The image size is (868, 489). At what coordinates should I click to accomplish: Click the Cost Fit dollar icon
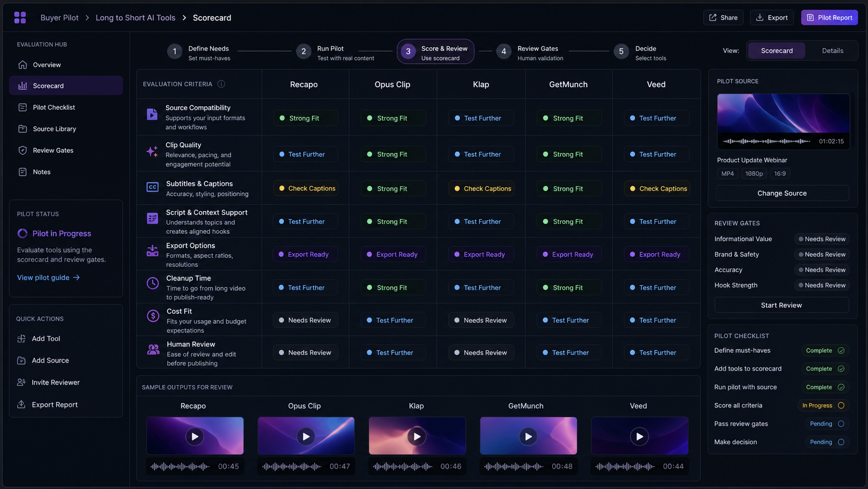coord(153,315)
